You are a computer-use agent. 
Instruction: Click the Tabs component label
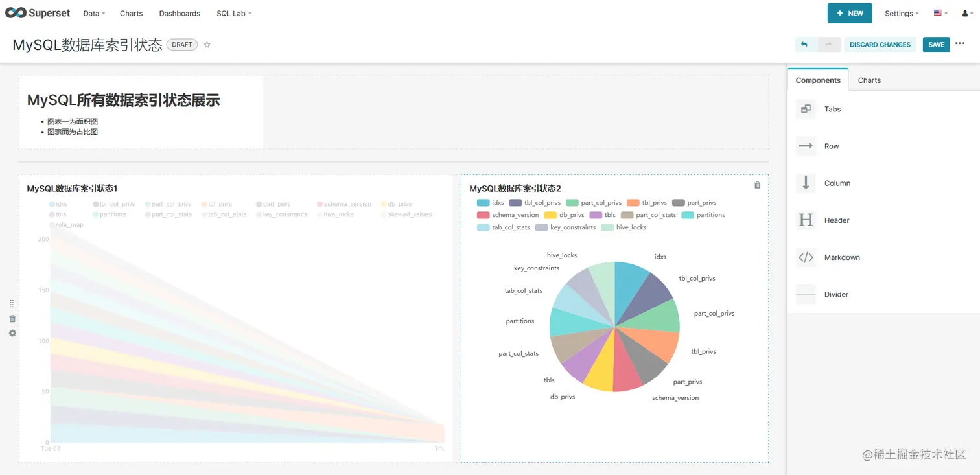832,109
